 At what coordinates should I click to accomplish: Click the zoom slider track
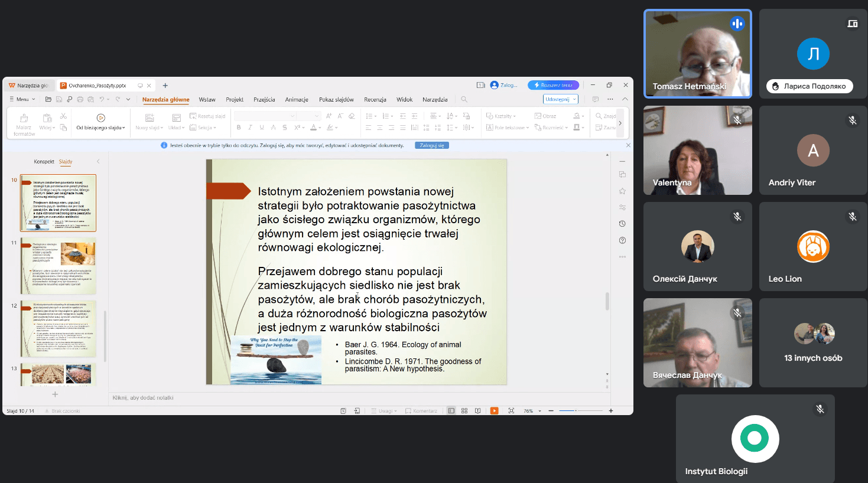[581, 411]
